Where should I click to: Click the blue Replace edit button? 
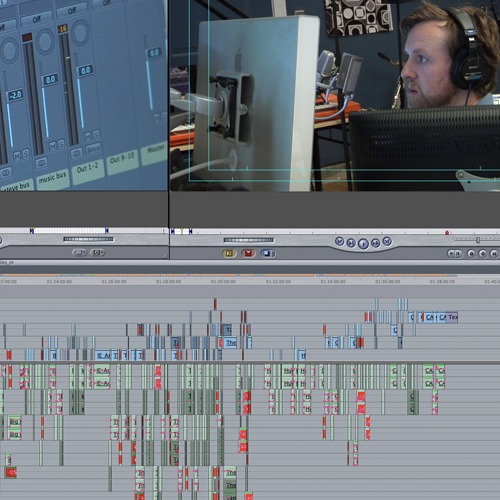coord(268,253)
